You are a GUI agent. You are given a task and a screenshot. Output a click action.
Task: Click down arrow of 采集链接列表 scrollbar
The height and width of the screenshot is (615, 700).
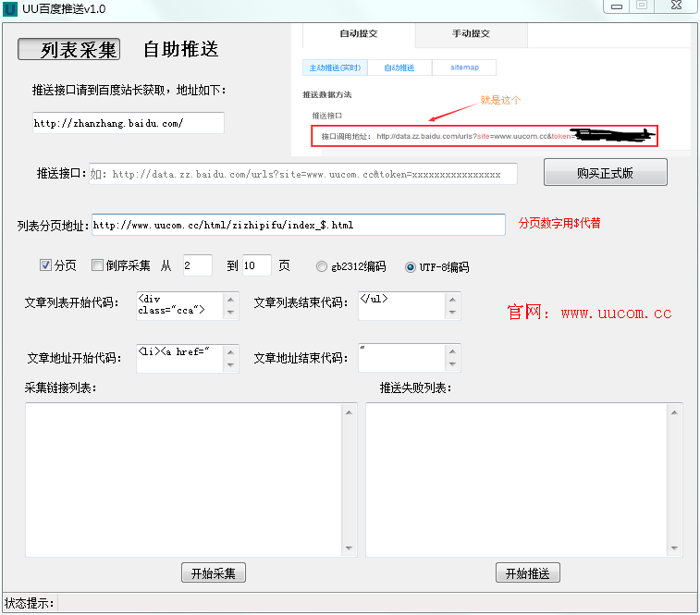click(x=350, y=548)
